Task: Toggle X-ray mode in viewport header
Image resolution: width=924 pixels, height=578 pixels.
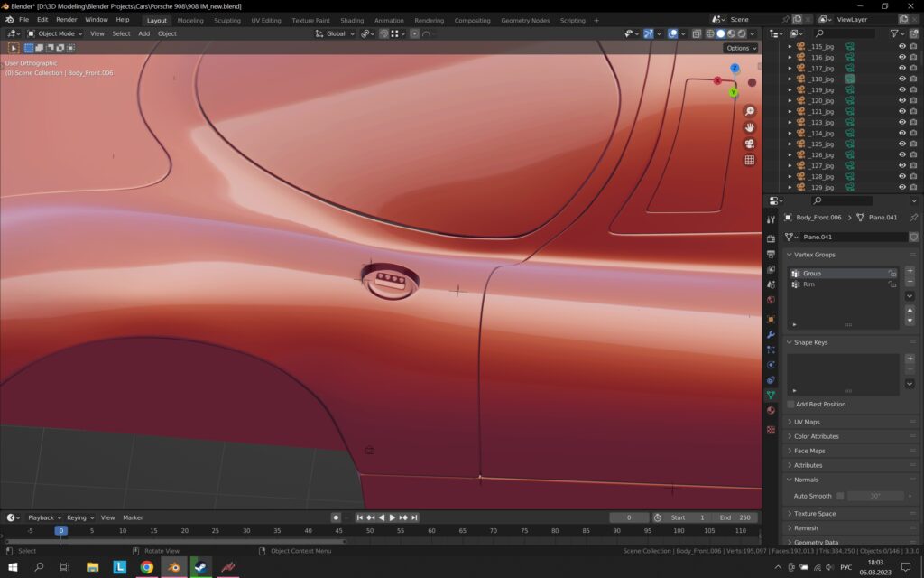Action: [x=697, y=33]
